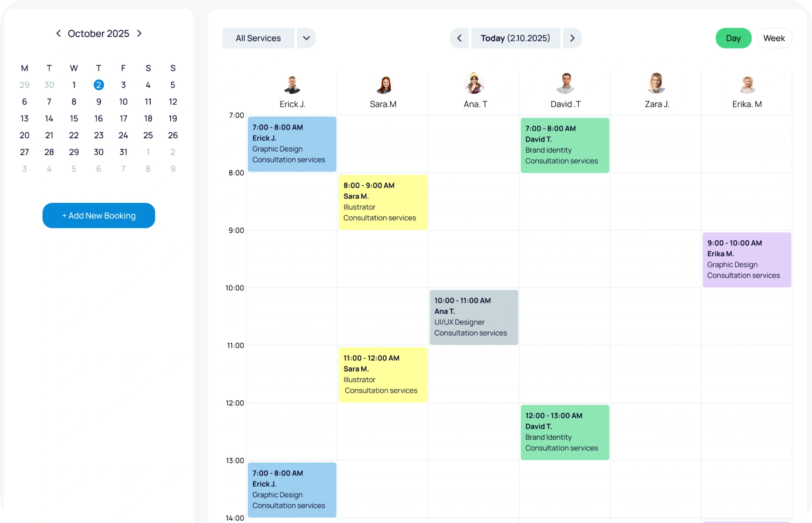Open the All Services filter
Image resolution: width=812 pixels, height=523 pixels.
point(258,38)
